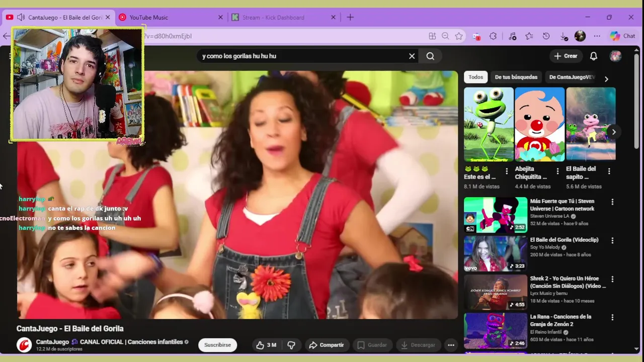The image size is (644, 362).
Task: Open the media control music note icon
Action: tap(512, 36)
